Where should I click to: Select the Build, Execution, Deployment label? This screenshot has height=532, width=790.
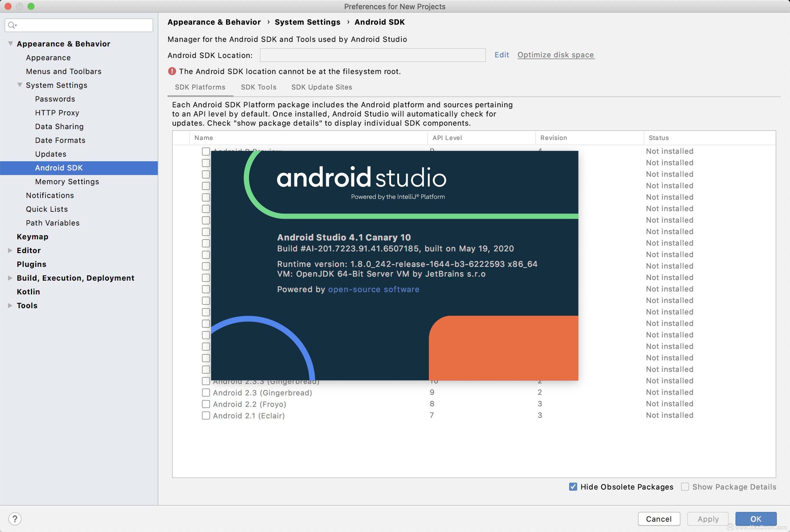[x=76, y=278]
